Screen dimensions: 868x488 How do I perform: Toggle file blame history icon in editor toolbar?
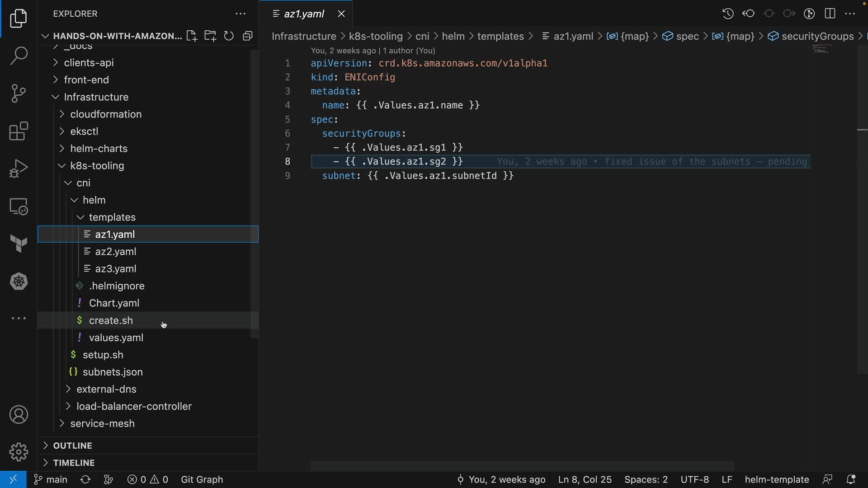pyautogui.click(x=727, y=14)
